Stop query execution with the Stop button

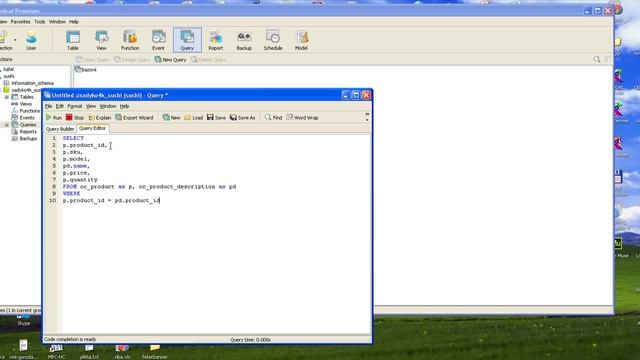coord(75,118)
